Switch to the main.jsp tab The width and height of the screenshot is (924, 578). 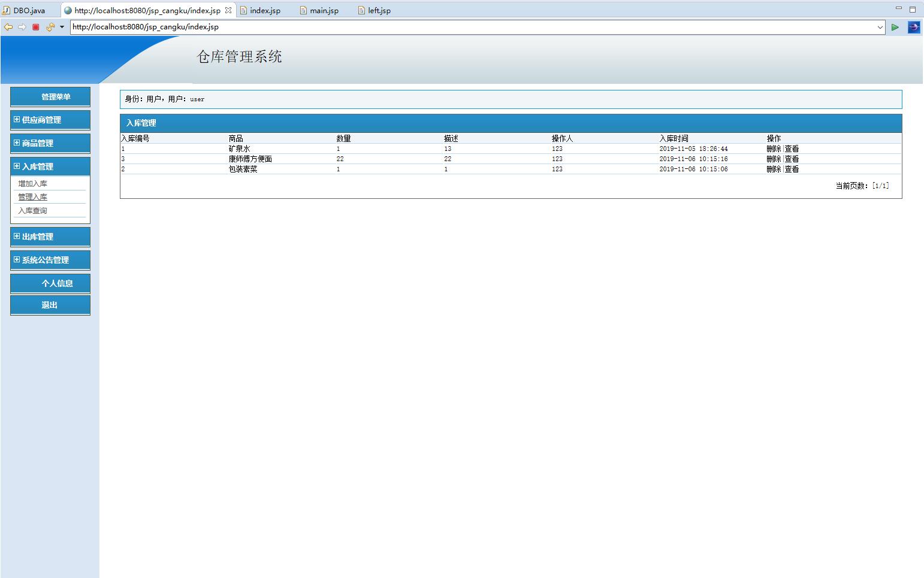(x=319, y=10)
